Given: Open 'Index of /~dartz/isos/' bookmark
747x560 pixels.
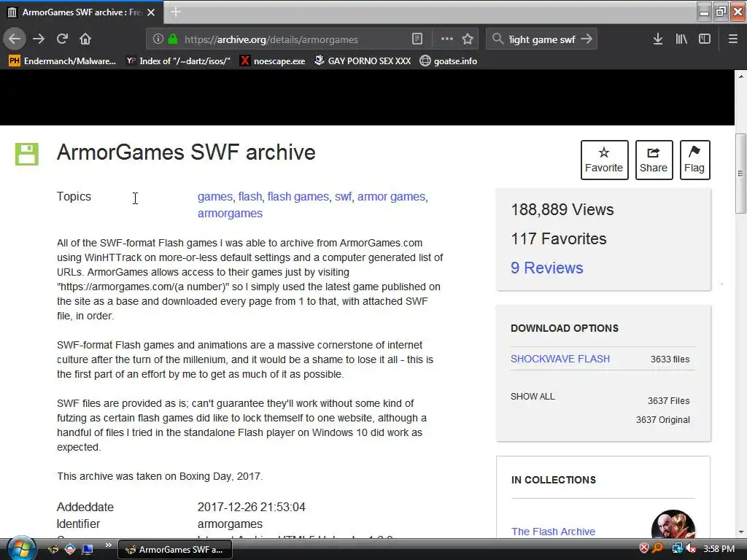Looking at the screenshot, I should coord(178,61).
